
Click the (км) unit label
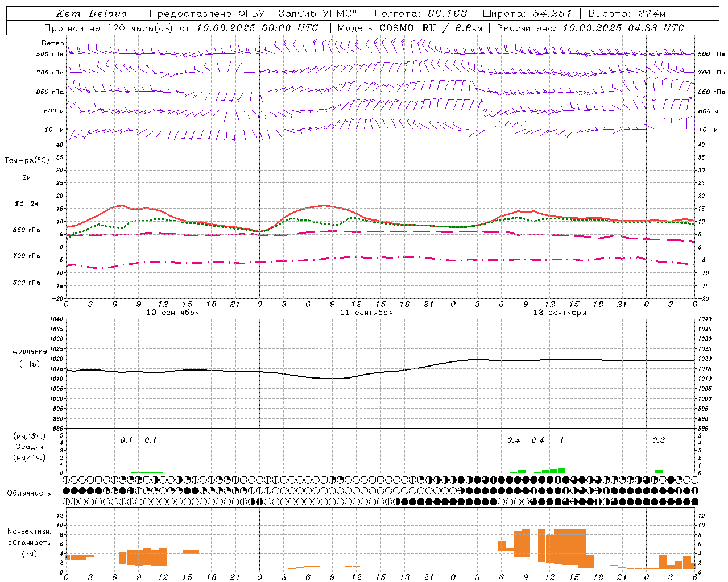tap(29, 554)
